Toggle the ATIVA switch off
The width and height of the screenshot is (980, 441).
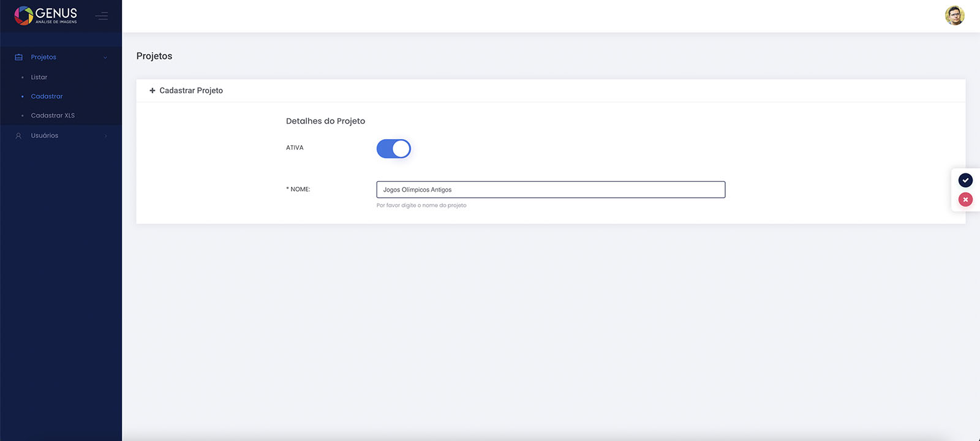coord(393,149)
